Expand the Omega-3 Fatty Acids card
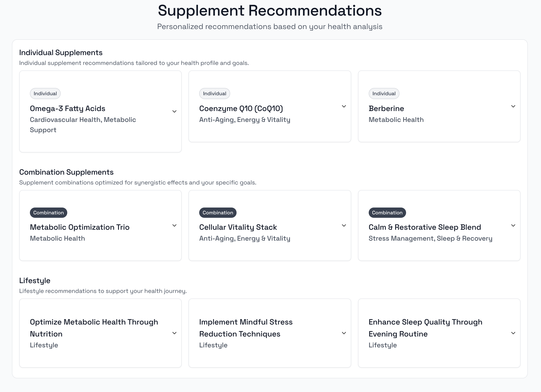 (174, 111)
